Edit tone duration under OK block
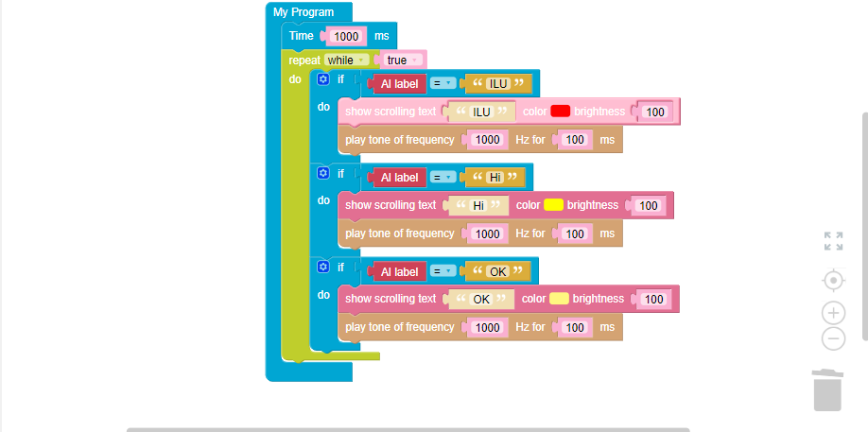This screenshot has width=868, height=432. pyautogui.click(x=575, y=327)
